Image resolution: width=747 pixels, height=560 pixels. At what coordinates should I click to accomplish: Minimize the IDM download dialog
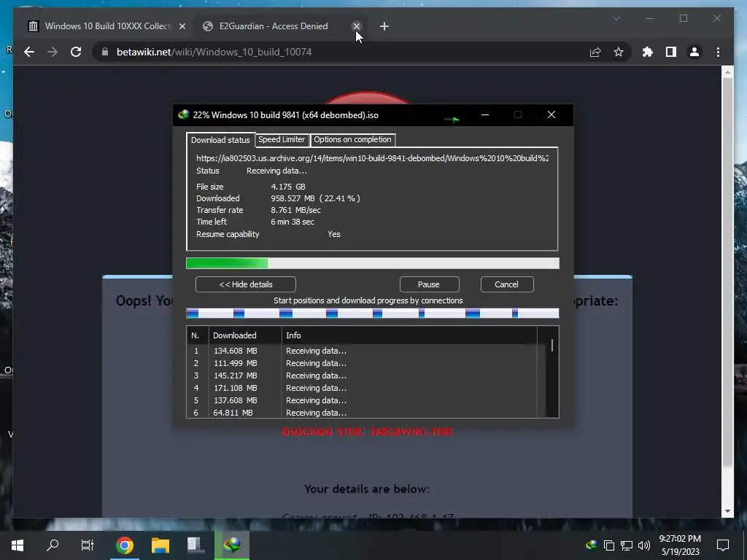click(485, 114)
